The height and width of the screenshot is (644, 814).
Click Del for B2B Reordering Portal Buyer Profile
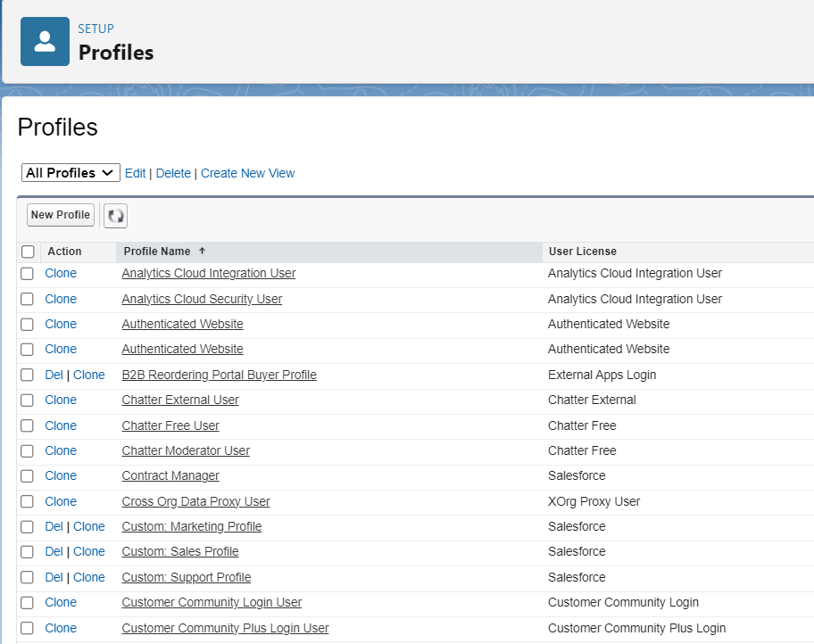tap(54, 375)
